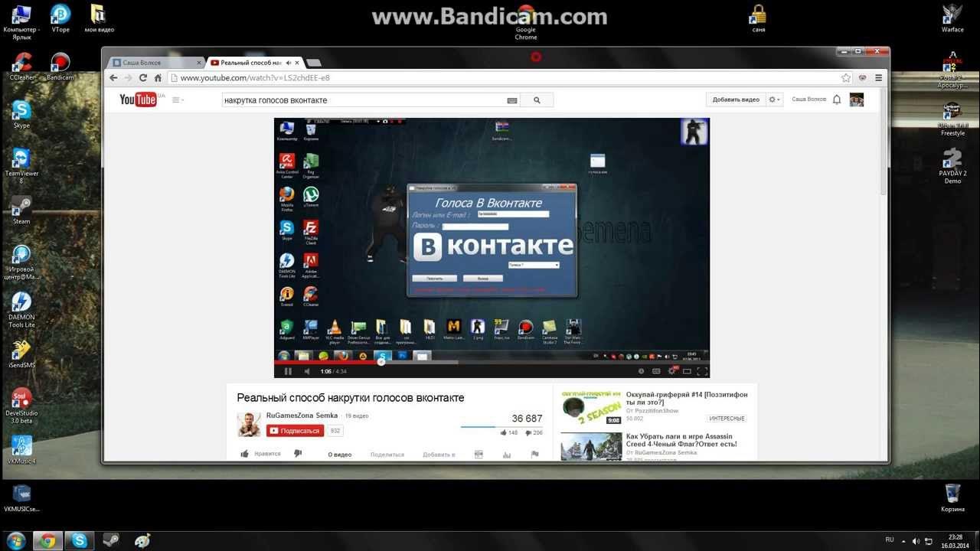This screenshot has width=980, height=551.
Task: Mute the video volume speaker
Action: point(307,371)
